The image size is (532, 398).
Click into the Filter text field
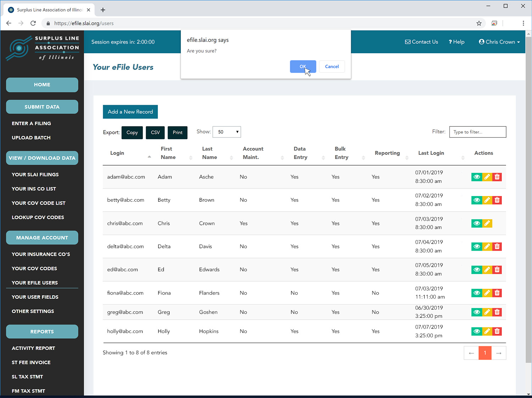coord(477,132)
